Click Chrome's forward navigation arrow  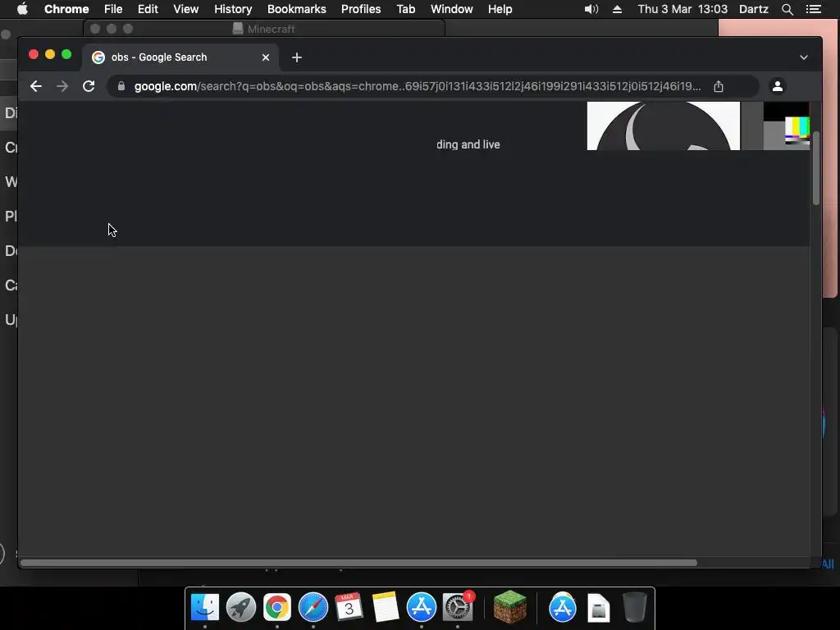tap(62, 86)
